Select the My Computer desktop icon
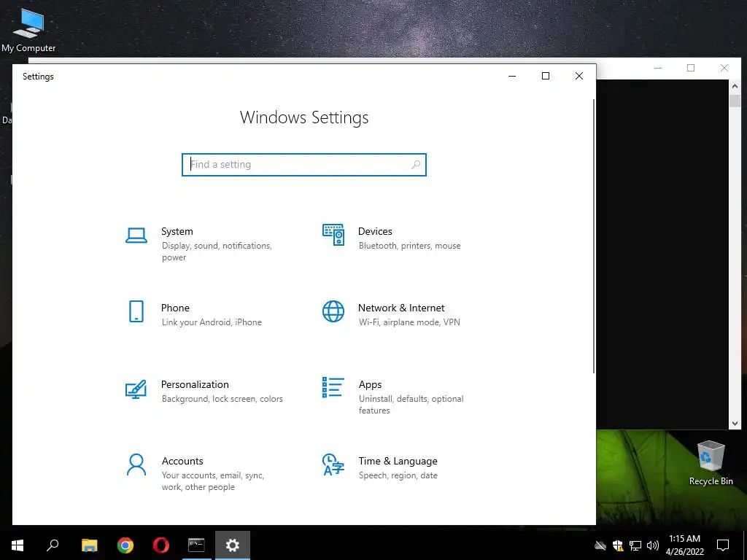747x560 pixels. (x=28, y=29)
